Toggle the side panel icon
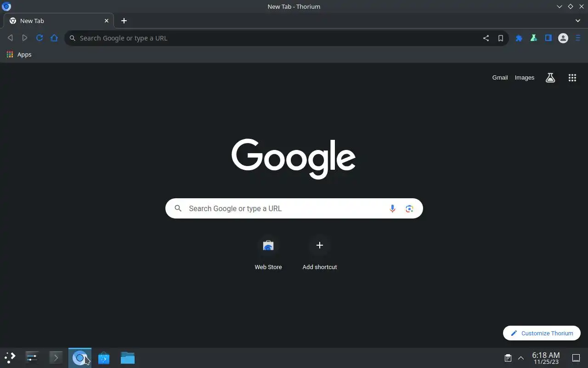588x368 pixels. click(548, 38)
